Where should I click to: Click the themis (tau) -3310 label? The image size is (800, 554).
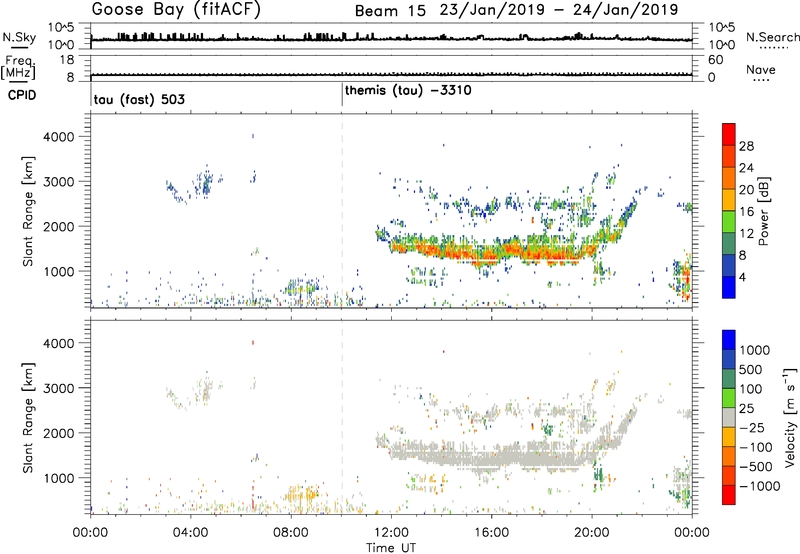pos(408,91)
